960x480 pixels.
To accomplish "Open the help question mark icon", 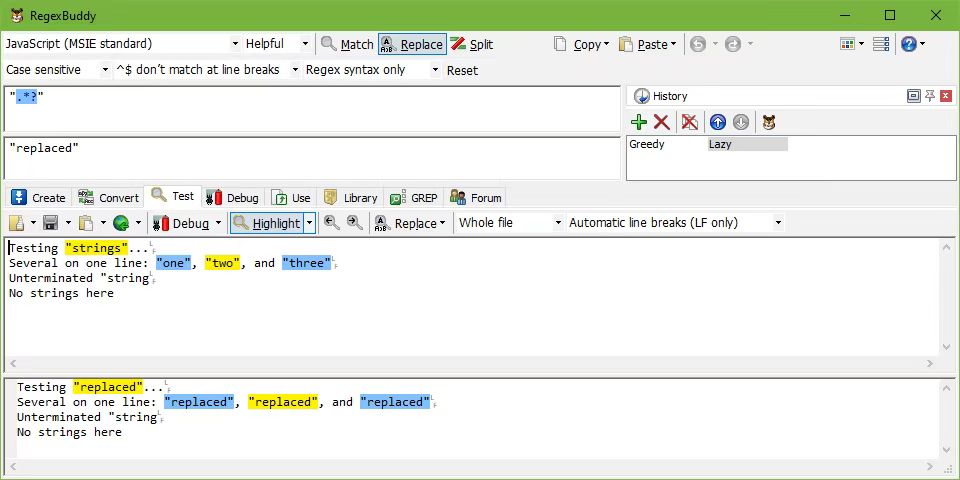I will (908, 44).
